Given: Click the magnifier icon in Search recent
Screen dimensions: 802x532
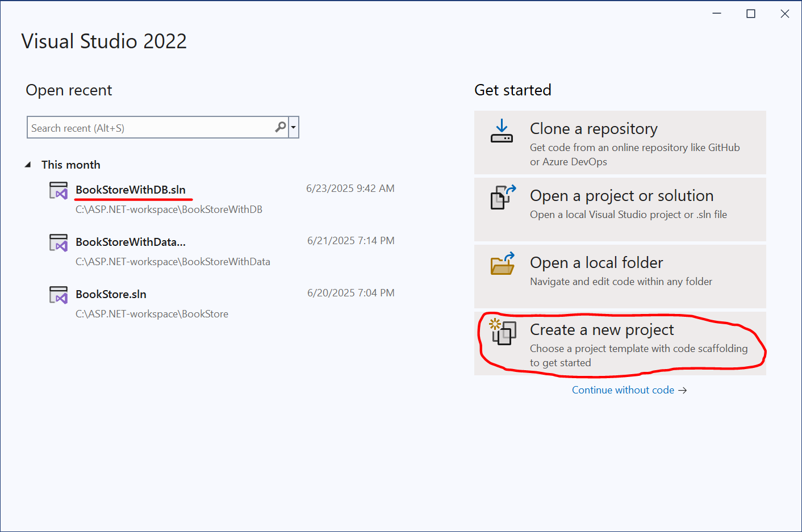Looking at the screenshot, I should click(x=281, y=127).
